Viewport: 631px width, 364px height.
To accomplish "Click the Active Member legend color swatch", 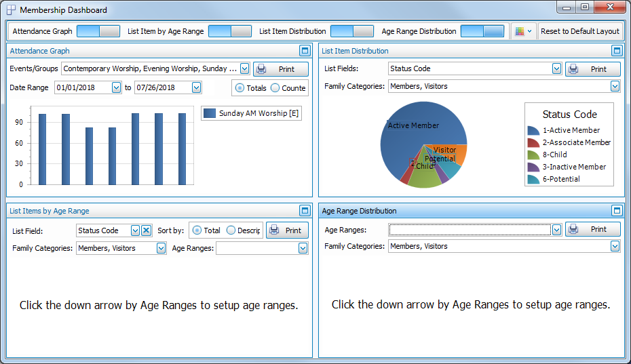I will pos(533,130).
